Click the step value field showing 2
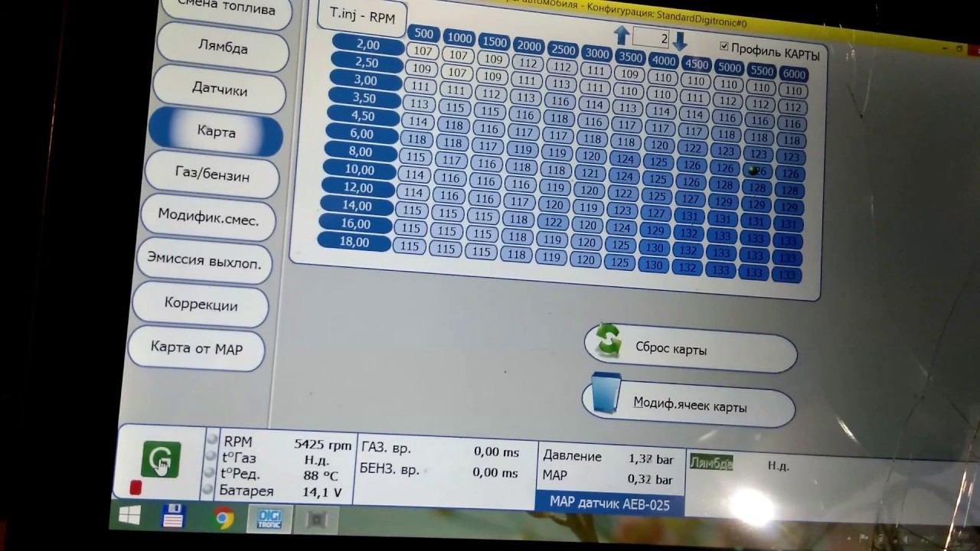 click(x=652, y=37)
